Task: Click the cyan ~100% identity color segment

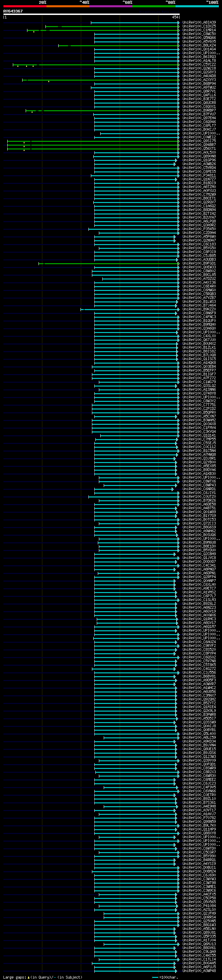Action: (197, 6)
